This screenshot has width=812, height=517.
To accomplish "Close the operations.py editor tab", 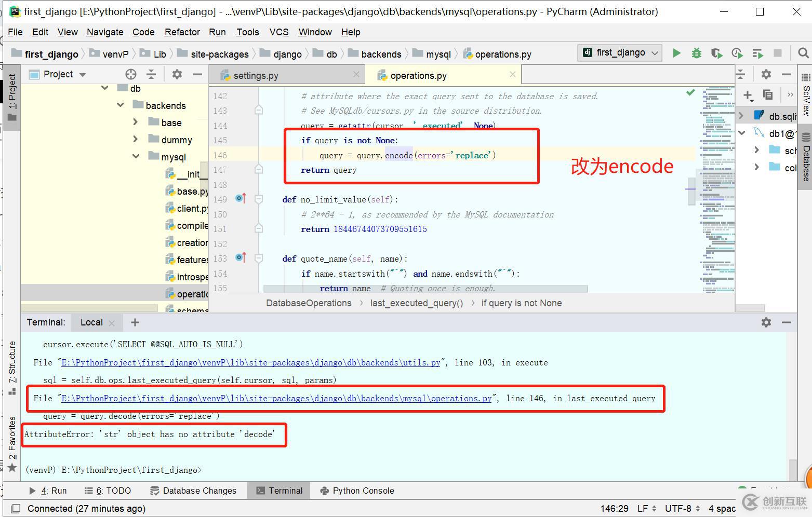I will (513, 75).
